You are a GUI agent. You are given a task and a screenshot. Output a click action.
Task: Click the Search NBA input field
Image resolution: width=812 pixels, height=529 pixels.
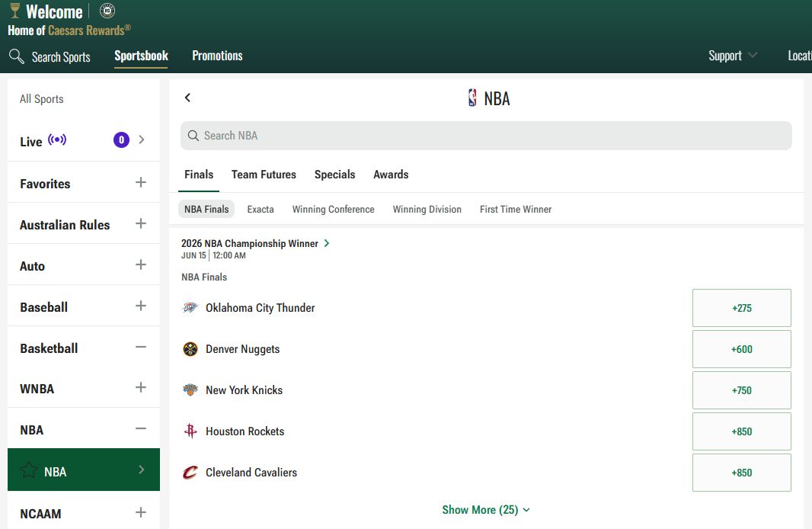(x=486, y=136)
